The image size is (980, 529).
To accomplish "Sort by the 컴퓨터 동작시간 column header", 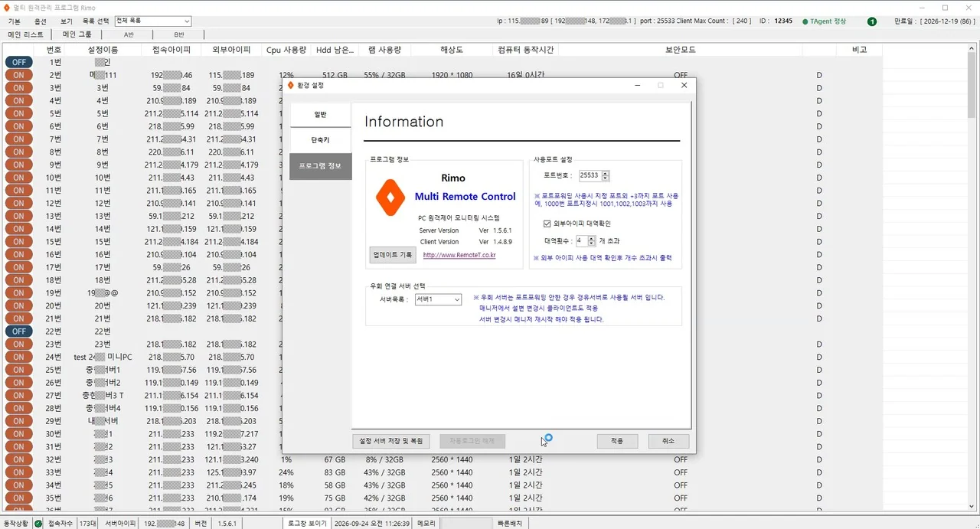I will click(525, 50).
